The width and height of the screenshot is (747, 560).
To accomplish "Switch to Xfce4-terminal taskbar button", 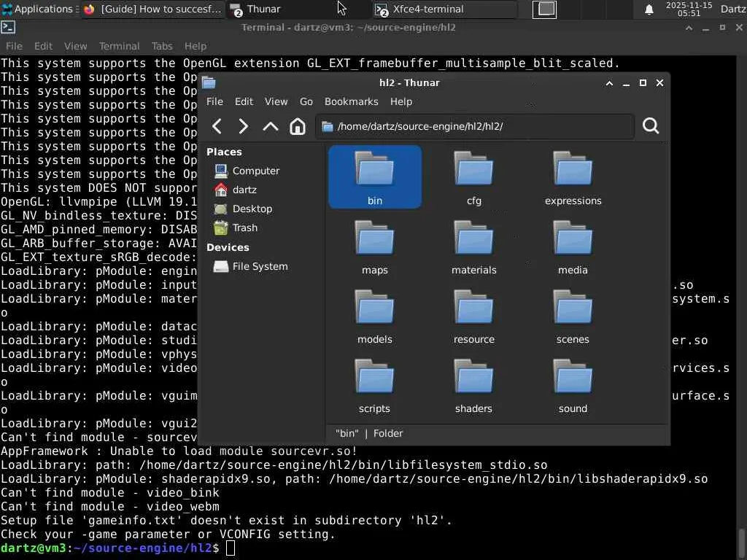I will pos(444,9).
